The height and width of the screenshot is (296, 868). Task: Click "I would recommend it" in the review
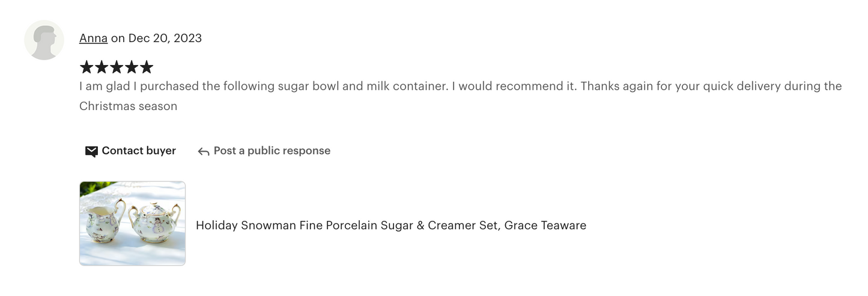click(509, 86)
